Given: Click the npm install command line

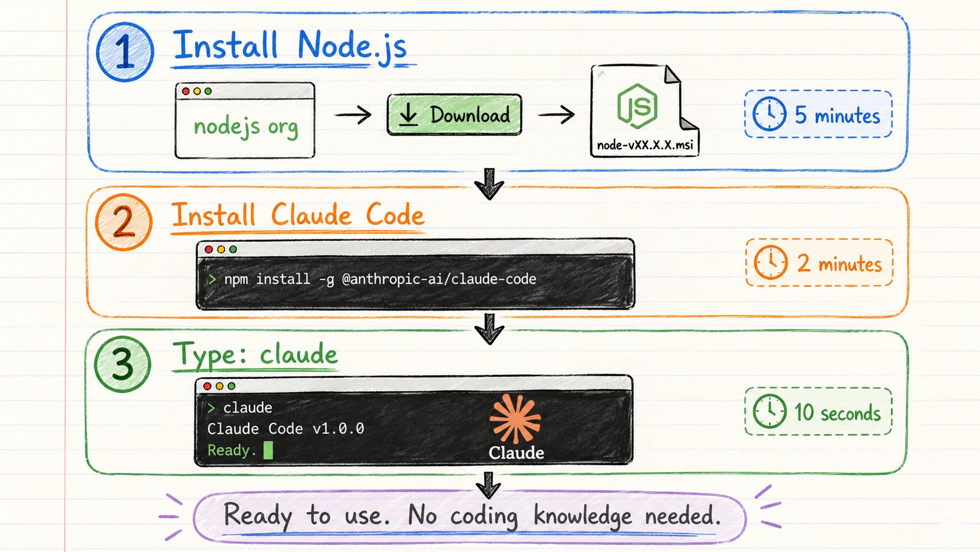Looking at the screenshot, I should (374, 279).
